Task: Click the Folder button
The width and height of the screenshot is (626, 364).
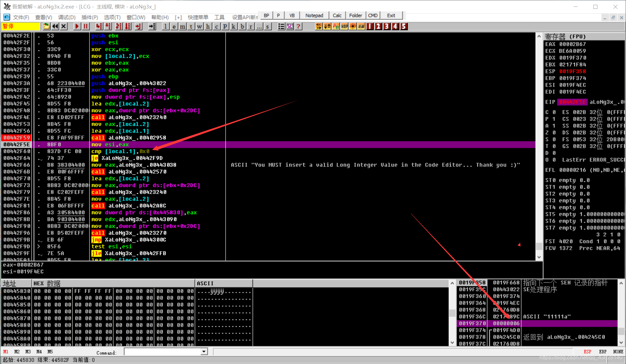Action: 356,16
